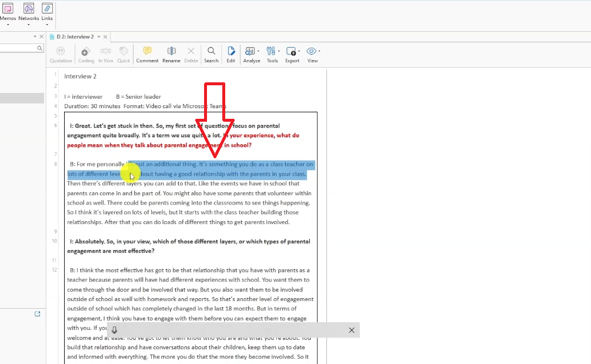Open the dropdown arrow on Interview 2 tab

99,37
